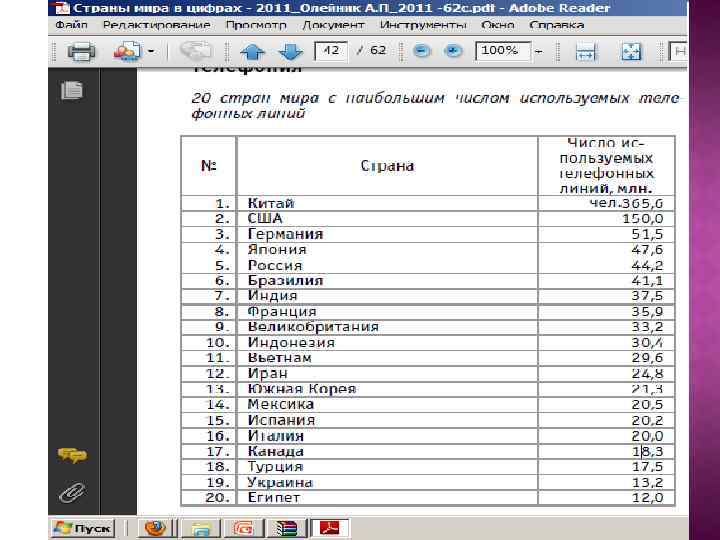Screen dimensions: 720x540
Task: Open the Инструменты menu
Action: 423,25
